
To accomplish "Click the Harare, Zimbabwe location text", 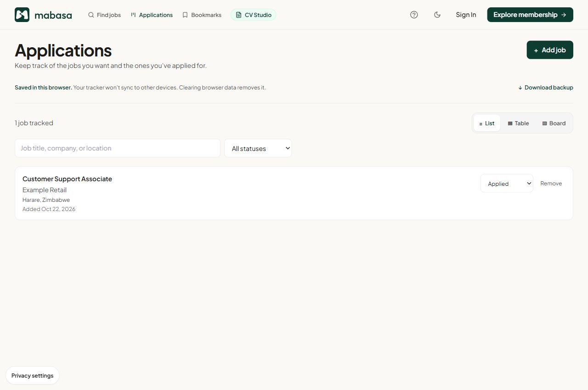I will 46,200.
